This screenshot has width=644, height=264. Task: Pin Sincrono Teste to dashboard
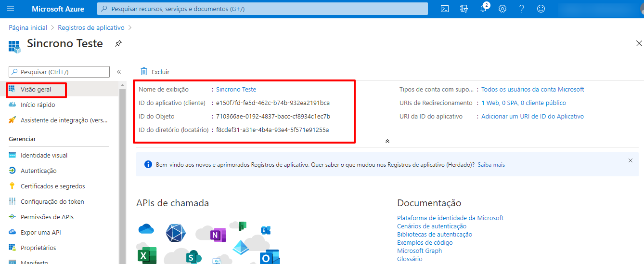tap(118, 43)
